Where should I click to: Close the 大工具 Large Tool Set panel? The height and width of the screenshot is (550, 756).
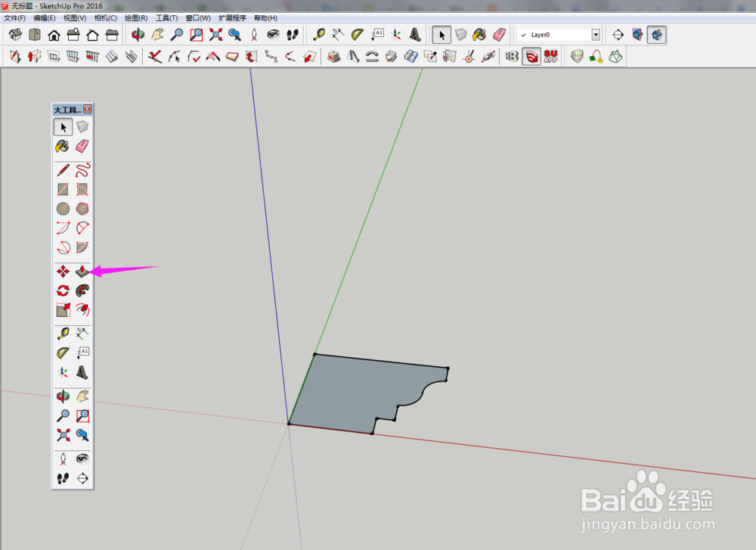[x=87, y=109]
